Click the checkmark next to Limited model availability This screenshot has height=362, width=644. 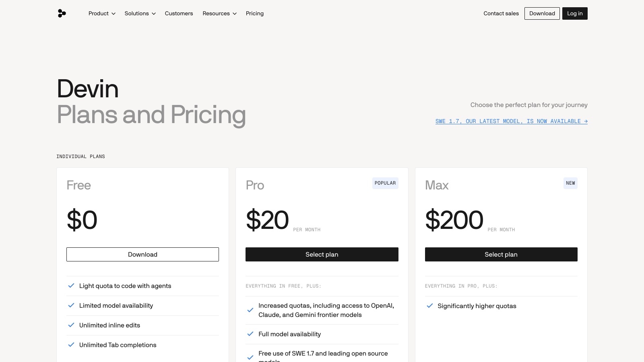pyautogui.click(x=71, y=305)
